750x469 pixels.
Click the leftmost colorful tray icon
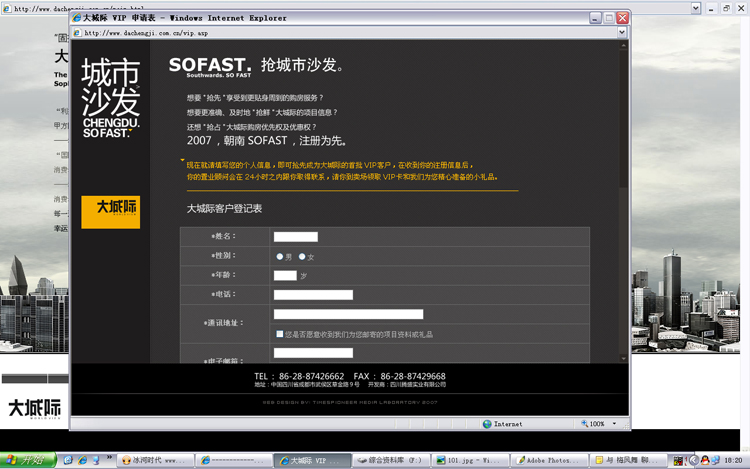point(678,460)
